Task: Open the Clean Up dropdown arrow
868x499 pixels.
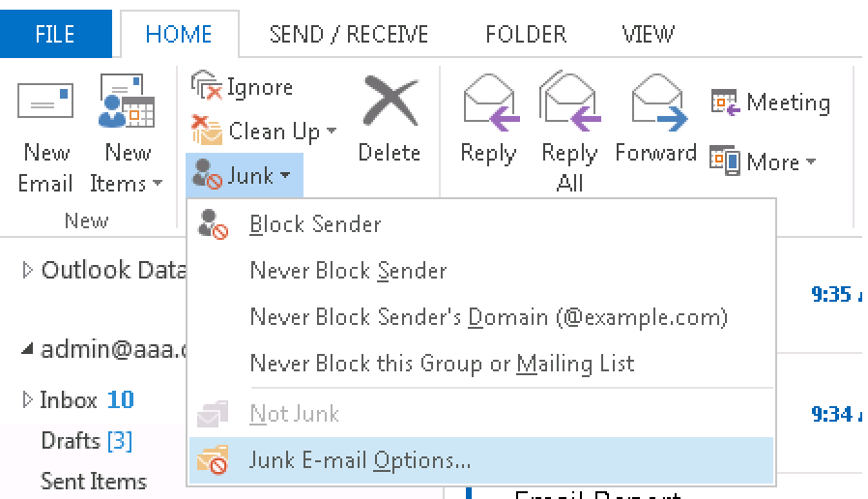Action: point(331,131)
